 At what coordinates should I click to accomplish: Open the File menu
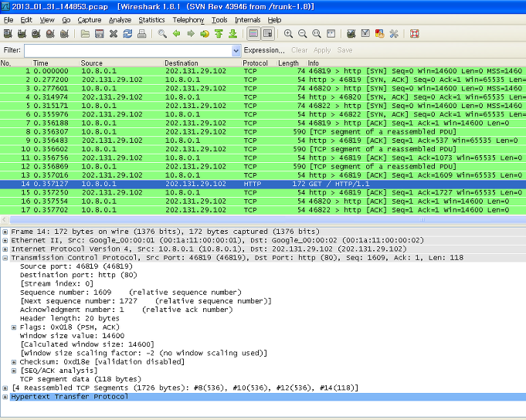[8, 20]
